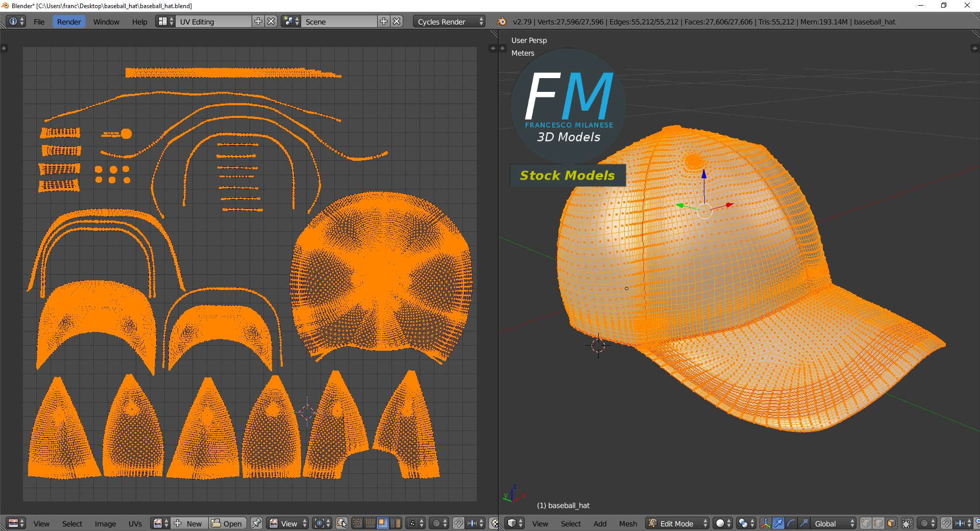Viewport: 980px width, 531px height.
Task: Pin the image in UV editor
Action: point(256,523)
